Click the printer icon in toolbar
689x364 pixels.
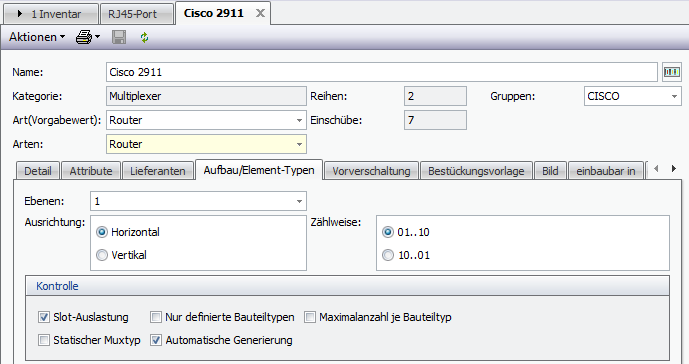tap(83, 37)
